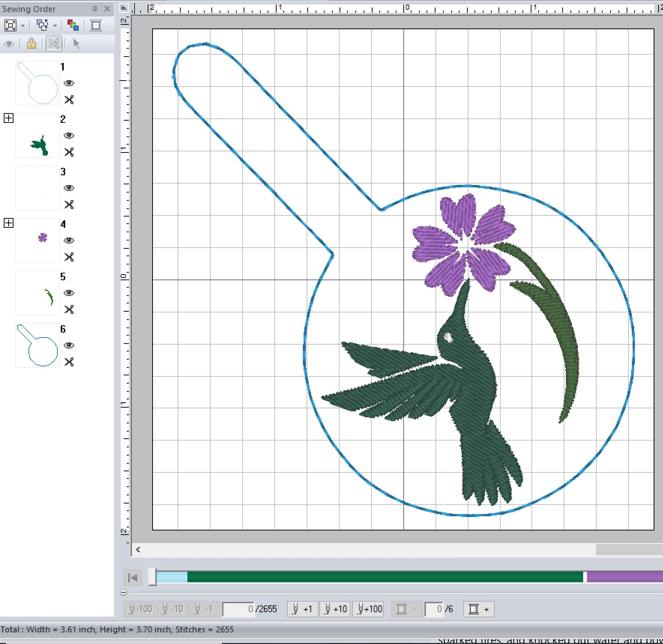Click the current stitch number input field
663x644 pixels.
pos(238,609)
